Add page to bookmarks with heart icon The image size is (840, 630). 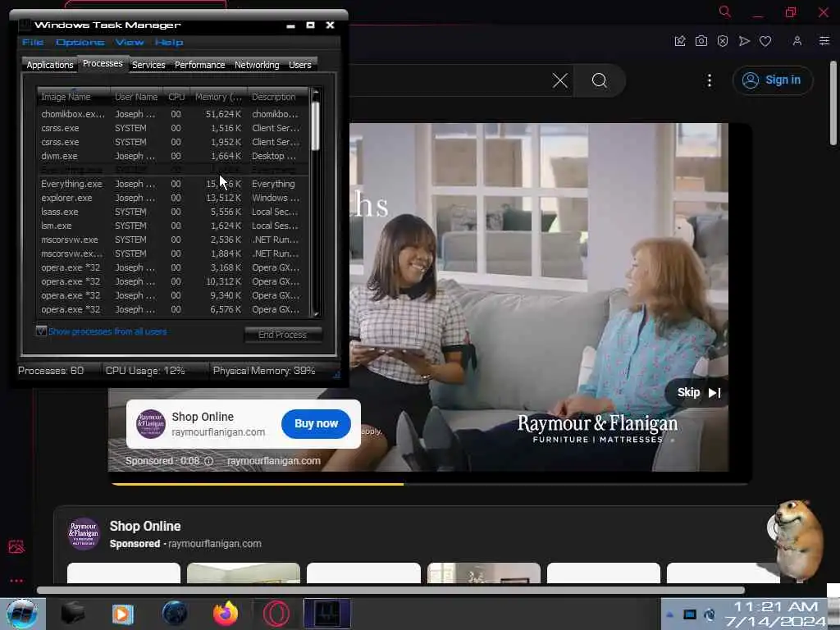[765, 41]
